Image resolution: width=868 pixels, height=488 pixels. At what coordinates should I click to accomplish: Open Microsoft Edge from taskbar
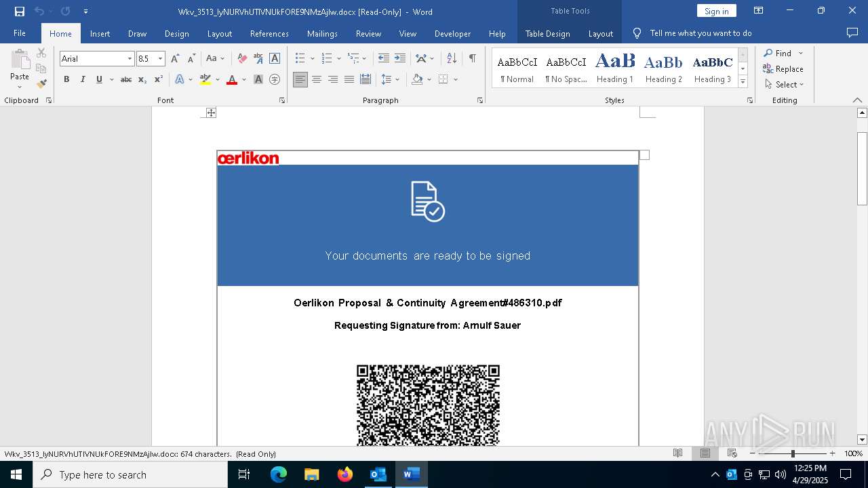point(279,474)
